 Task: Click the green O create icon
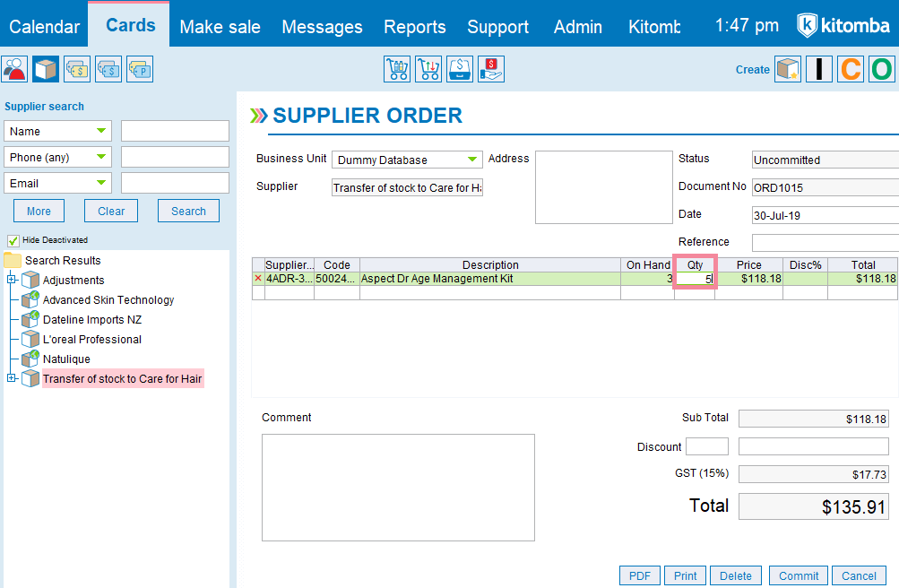coord(881,69)
